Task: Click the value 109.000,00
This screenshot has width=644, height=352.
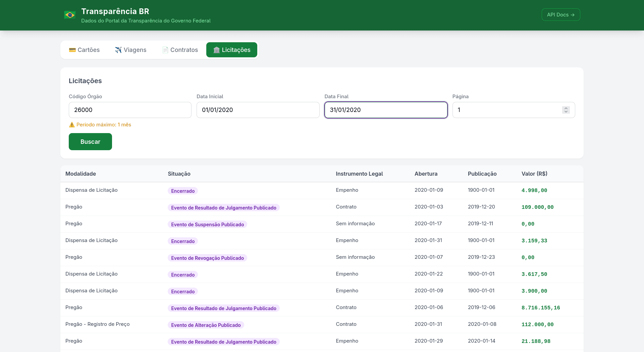Action: click(538, 207)
